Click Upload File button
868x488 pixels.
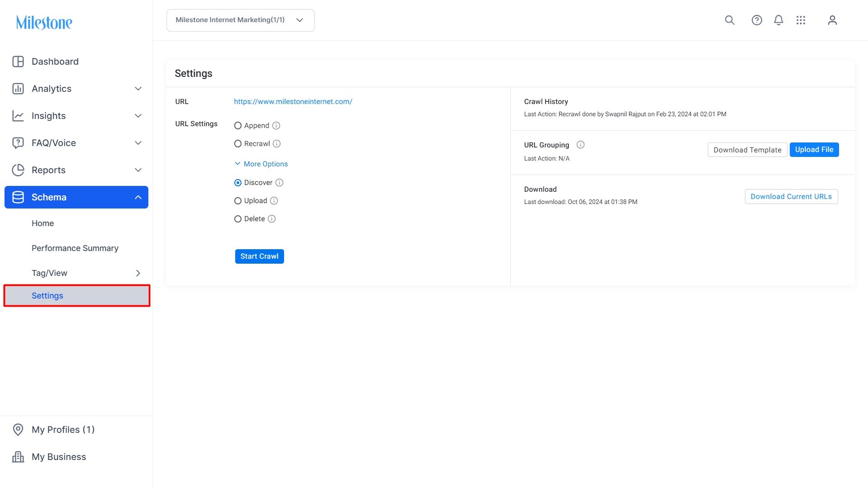(x=814, y=150)
